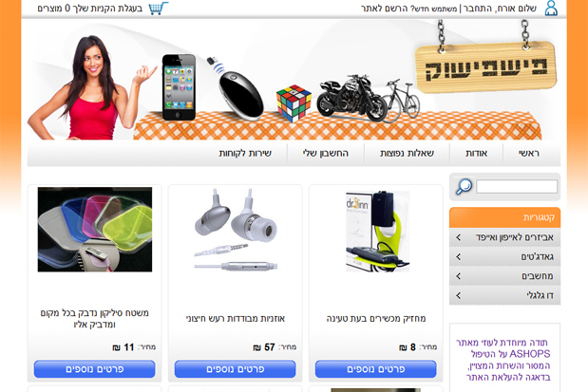Image resolution: width=588 pixels, height=392 pixels.
Task: Click the התחבר login link
Action: (x=477, y=9)
